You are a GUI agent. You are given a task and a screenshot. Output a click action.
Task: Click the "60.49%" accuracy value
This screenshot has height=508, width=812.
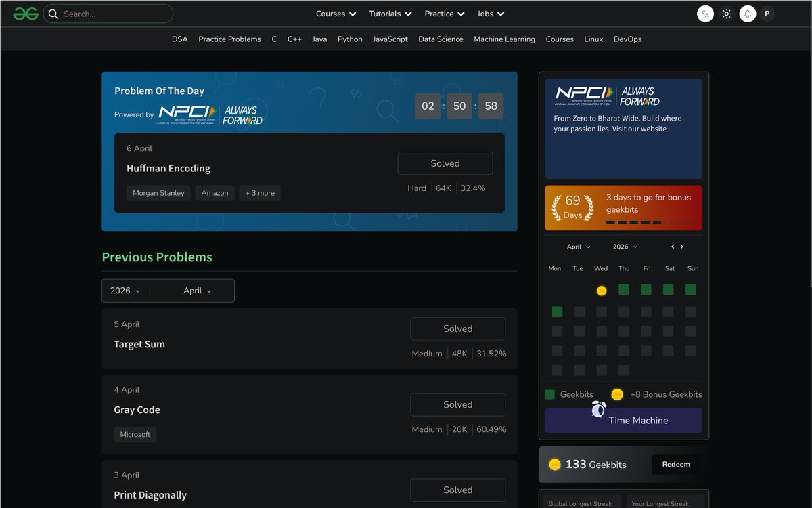pyautogui.click(x=491, y=429)
